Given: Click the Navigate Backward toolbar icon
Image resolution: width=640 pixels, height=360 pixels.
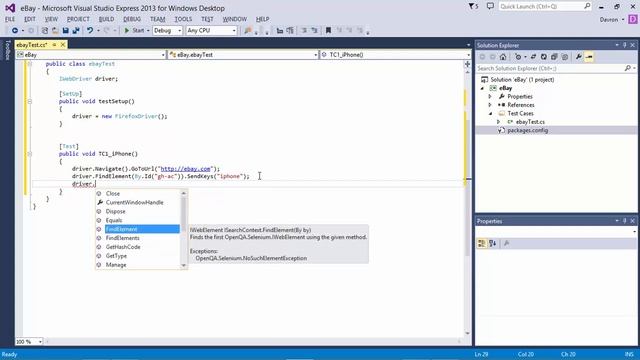Looking at the screenshot, I should point(15,31).
